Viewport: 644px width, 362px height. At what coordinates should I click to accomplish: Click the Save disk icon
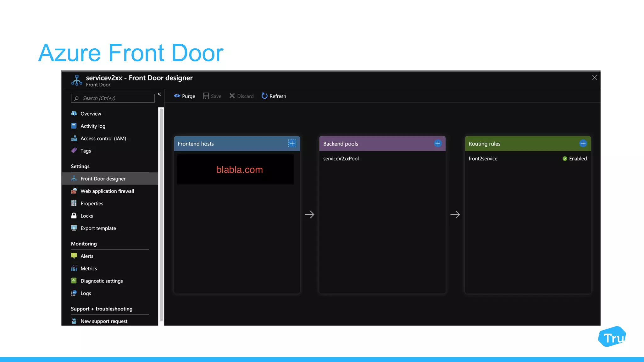click(206, 96)
